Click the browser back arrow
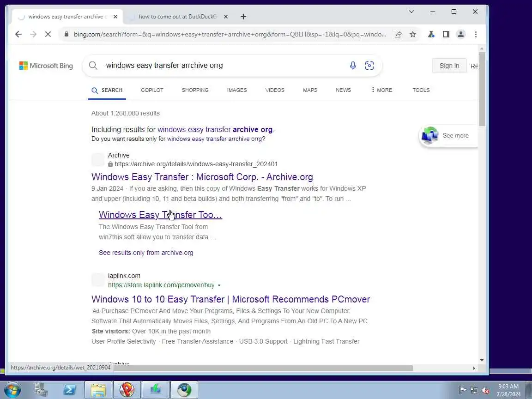This screenshot has width=532, height=399. (x=18, y=34)
